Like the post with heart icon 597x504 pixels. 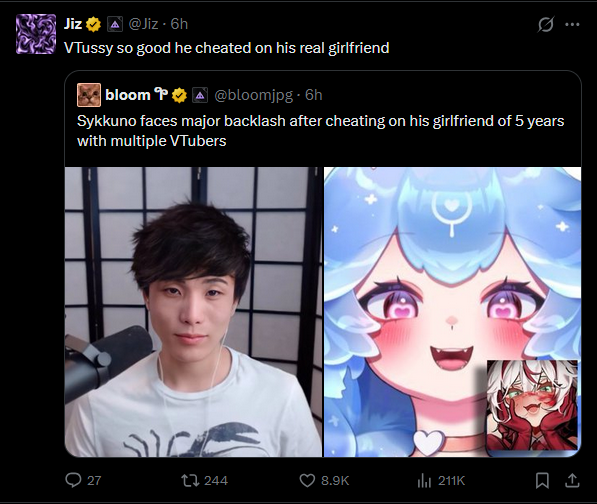(x=307, y=480)
